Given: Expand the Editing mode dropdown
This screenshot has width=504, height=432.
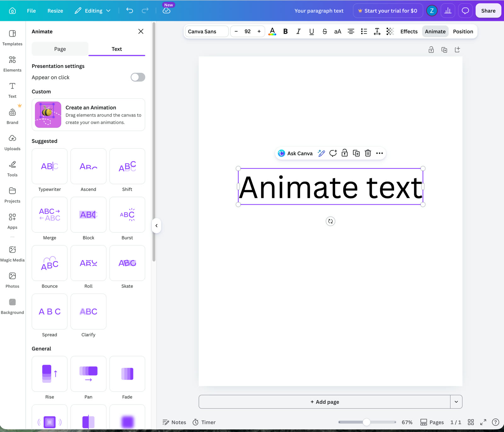Looking at the screenshot, I should click(x=93, y=11).
